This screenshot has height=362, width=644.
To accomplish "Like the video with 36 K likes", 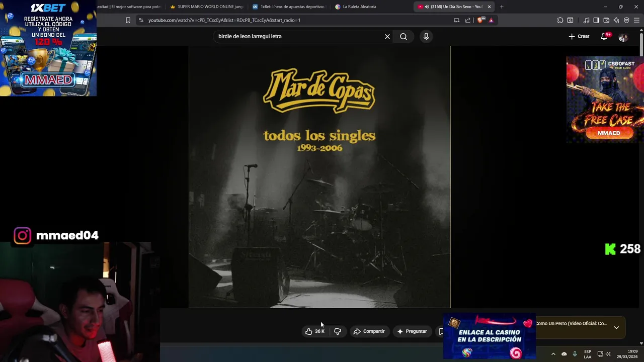I will [315, 331].
